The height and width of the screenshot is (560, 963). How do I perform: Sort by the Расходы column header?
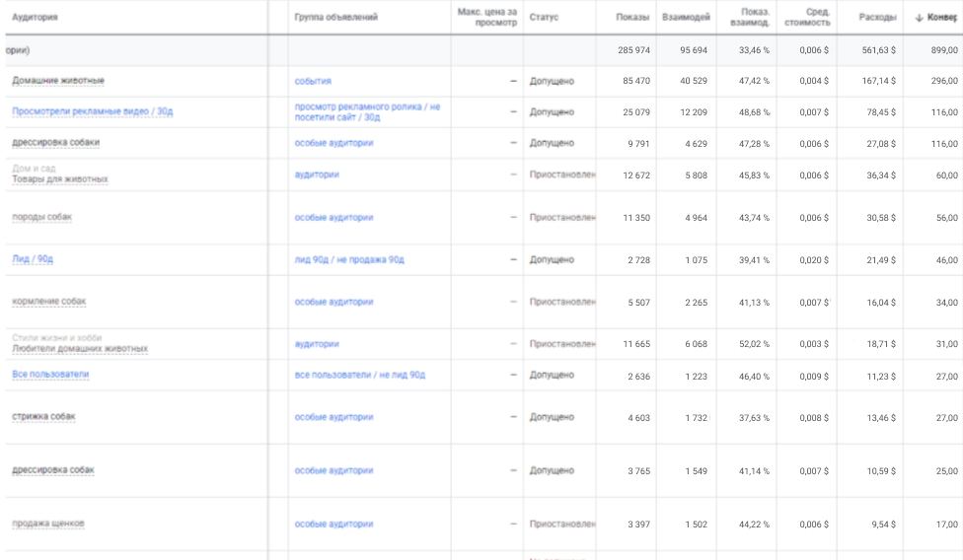click(x=877, y=17)
